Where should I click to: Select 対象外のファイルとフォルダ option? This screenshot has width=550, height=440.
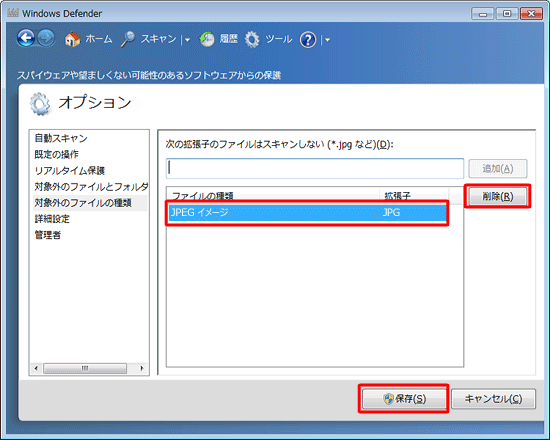coord(91,186)
